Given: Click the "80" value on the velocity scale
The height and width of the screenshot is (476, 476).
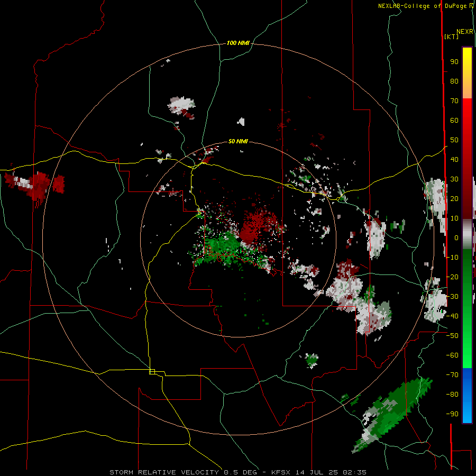Looking at the screenshot, I should tap(454, 81).
